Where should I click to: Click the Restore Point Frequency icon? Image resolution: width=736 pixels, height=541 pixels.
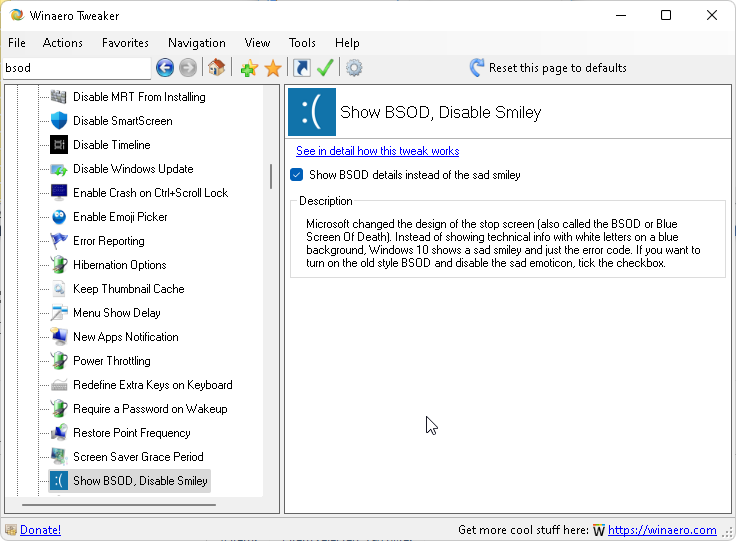pos(59,433)
